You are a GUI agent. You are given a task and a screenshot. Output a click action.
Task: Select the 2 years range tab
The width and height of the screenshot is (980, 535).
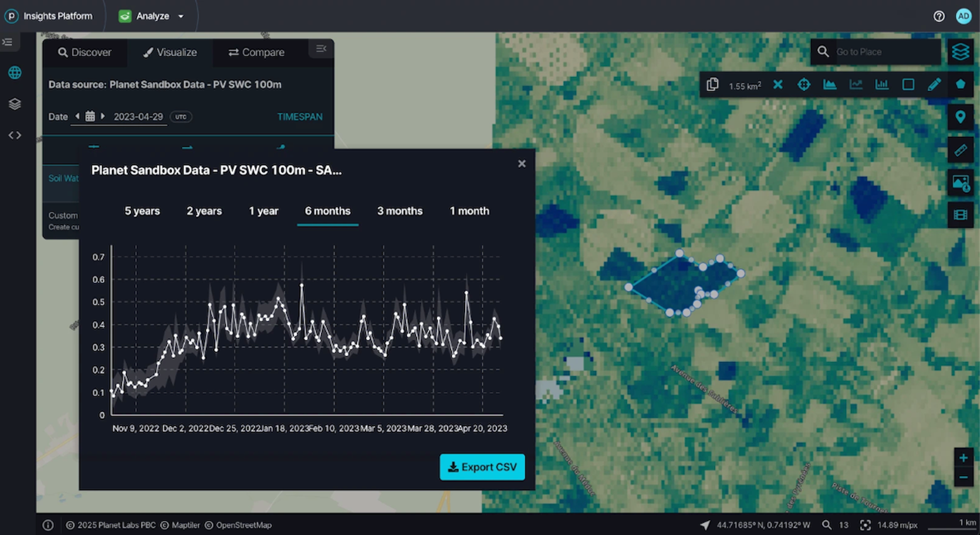point(204,211)
